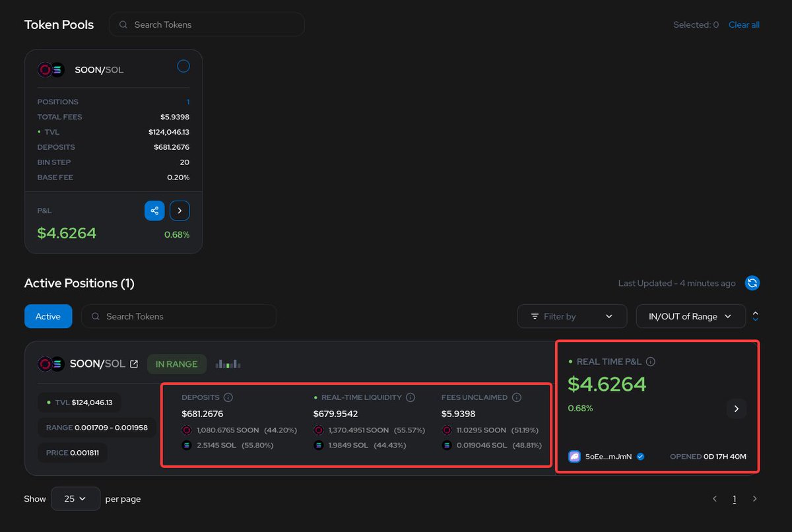Toggle the sort order arrows icon
This screenshot has width=792, height=532.
point(756,316)
